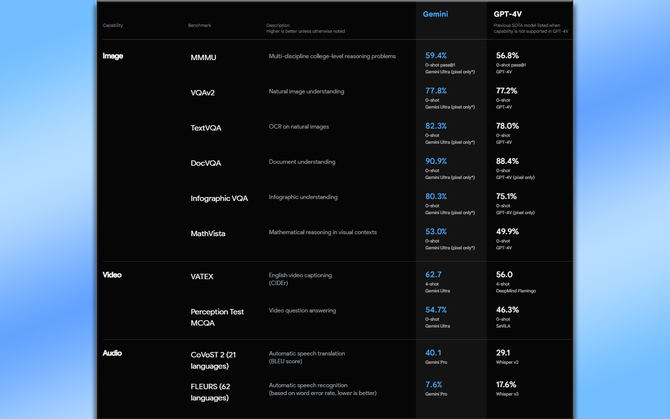Click Gemini's 54.7% Perception Test score

tap(436, 310)
